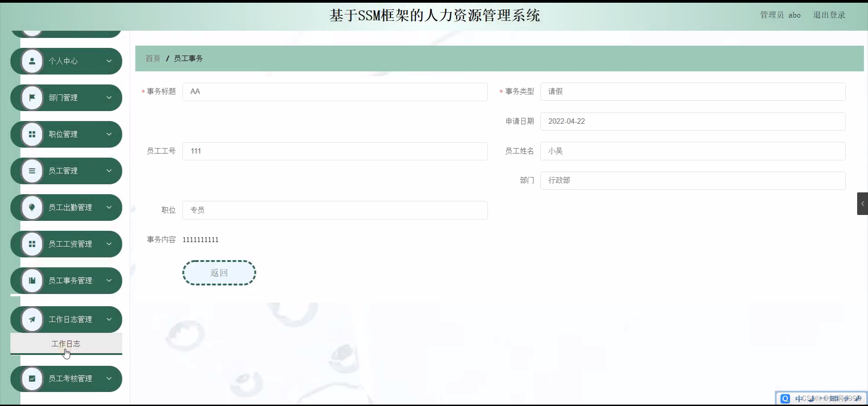Screen dimensions: 868x406
Task: Expand the 员工考核管理 chevron
Action: (109, 378)
